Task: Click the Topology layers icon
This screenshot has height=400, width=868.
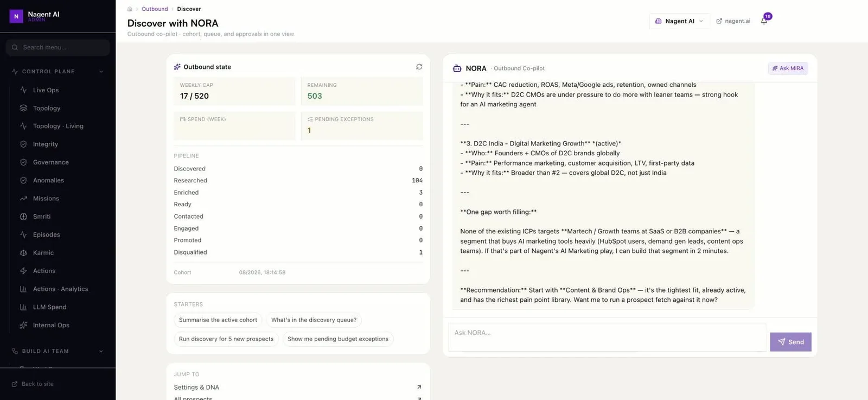Action: pos(23,108)
